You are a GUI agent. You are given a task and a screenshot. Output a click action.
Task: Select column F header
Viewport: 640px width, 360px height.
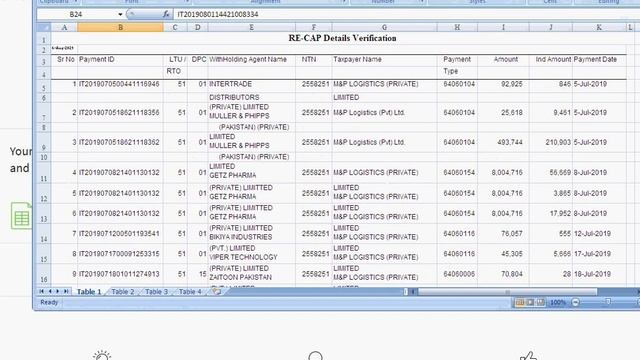point(313,27)
